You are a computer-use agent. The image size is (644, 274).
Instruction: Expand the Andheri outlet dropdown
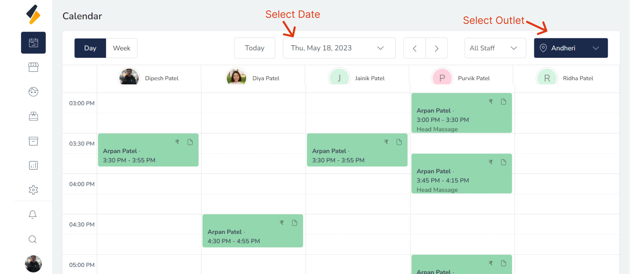[571, 48]
